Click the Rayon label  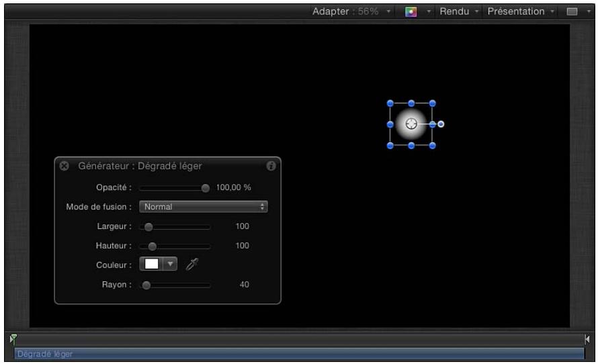(x=117, y=285)
